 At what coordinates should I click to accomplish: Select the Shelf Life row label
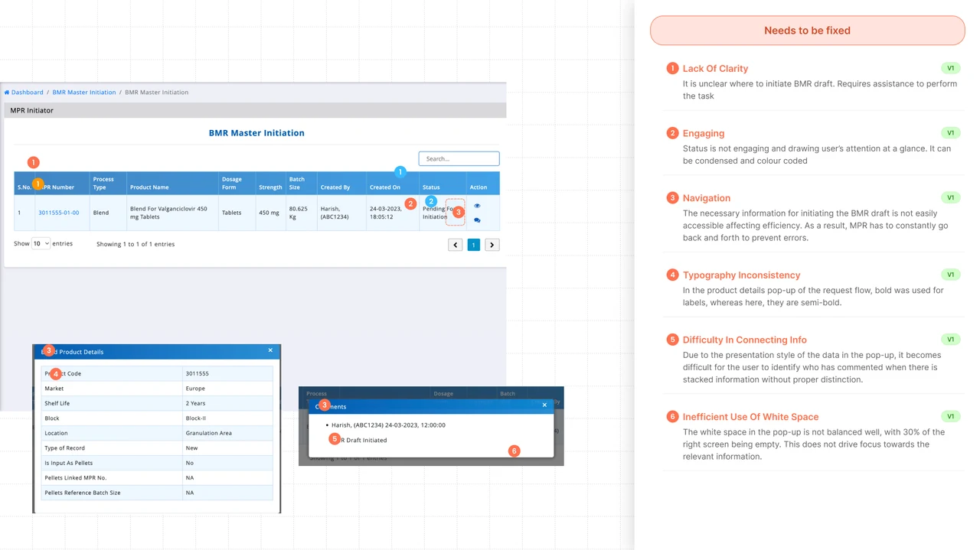(x=57, y=403)
